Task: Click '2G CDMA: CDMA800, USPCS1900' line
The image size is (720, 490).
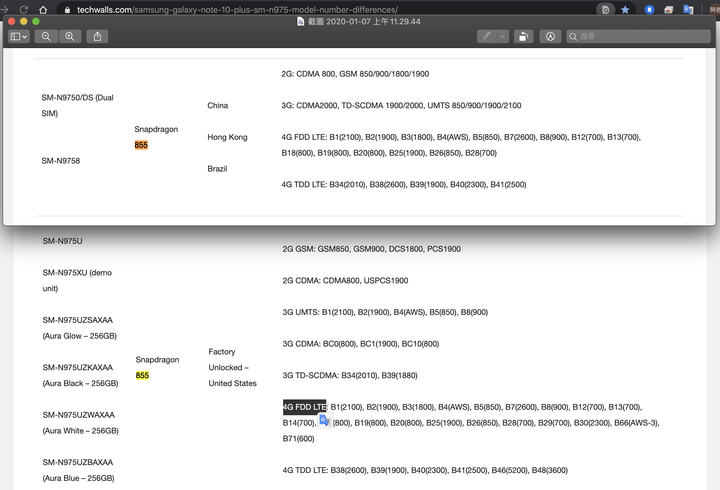Action: 345,280
